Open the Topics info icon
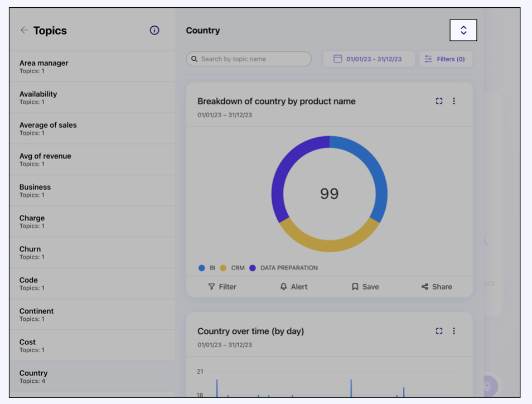532x404 pixels. (x=154, y=30)
